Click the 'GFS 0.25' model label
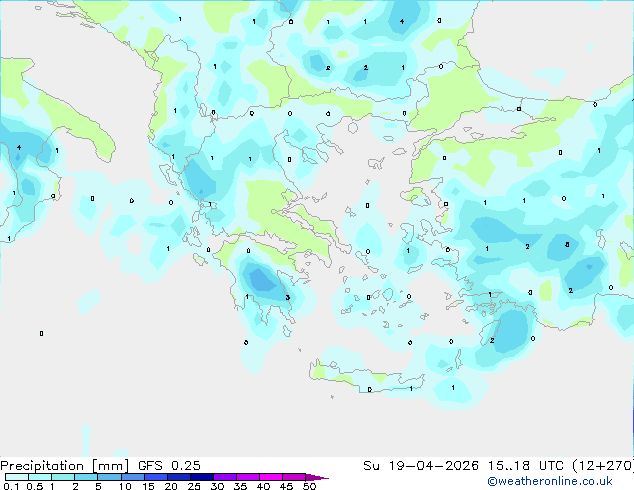Screen dimensions: 634x490 click(x=169, y=466)
